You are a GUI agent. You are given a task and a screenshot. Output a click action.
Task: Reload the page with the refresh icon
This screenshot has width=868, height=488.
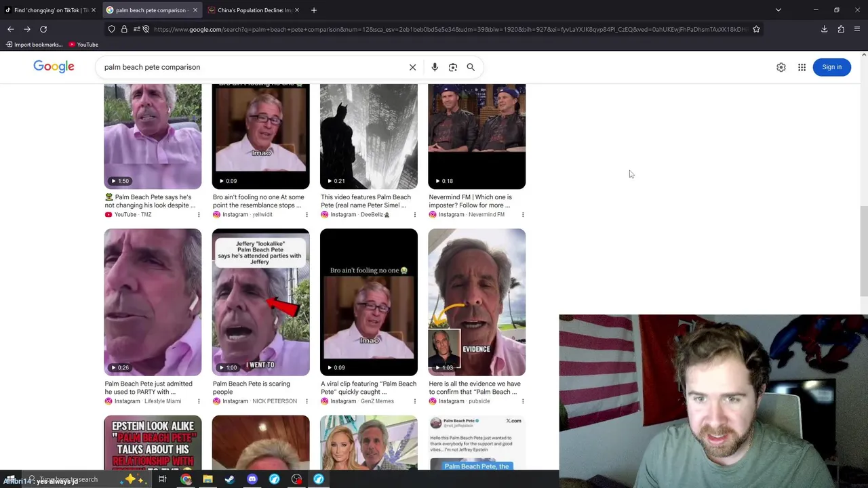click(43, 29)
